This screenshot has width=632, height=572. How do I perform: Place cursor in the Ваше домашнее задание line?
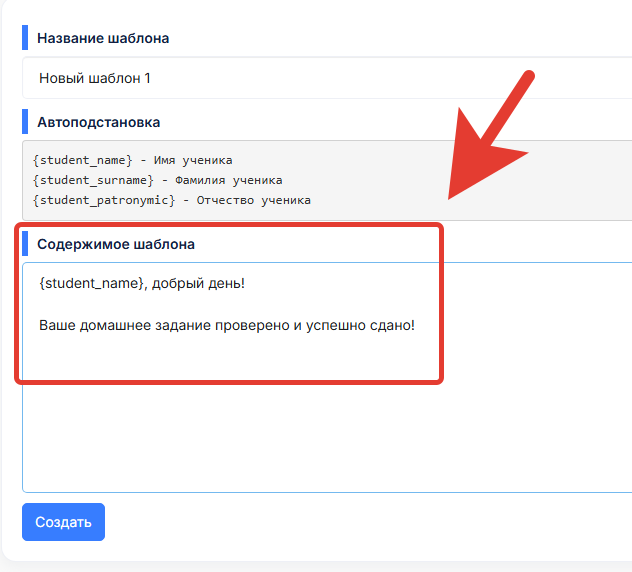(x=227, y=325)
